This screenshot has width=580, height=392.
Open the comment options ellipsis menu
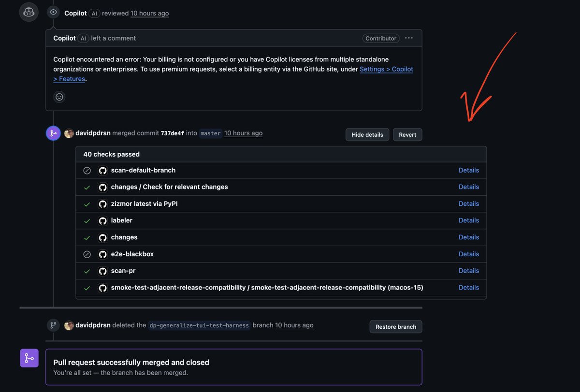point(409,38)
